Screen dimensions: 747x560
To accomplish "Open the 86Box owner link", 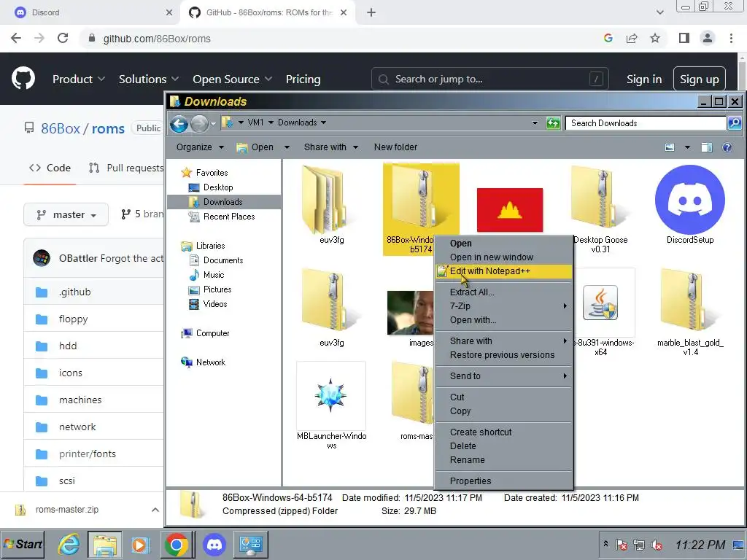I will coord(61,128).
